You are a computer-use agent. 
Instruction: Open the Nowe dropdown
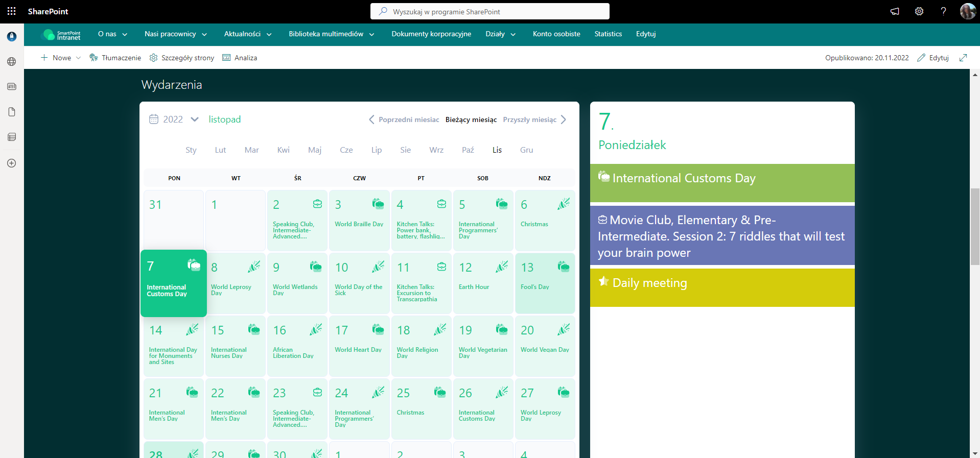click(x=61, y=58)
